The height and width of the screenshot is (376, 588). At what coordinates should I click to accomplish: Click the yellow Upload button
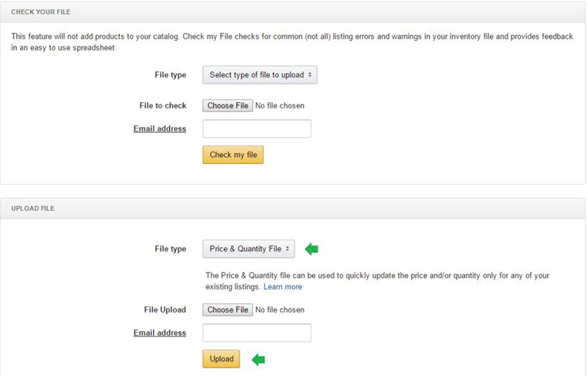tap(221, 359)
